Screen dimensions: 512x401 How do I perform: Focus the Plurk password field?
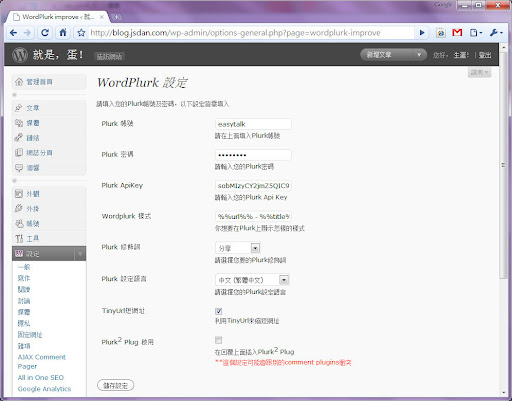tap(253, 155)
